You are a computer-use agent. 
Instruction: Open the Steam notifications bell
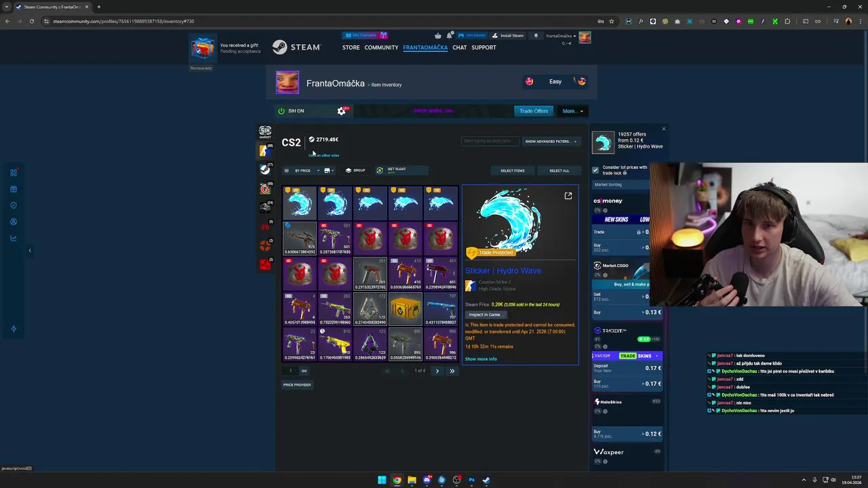coord(536,35)
